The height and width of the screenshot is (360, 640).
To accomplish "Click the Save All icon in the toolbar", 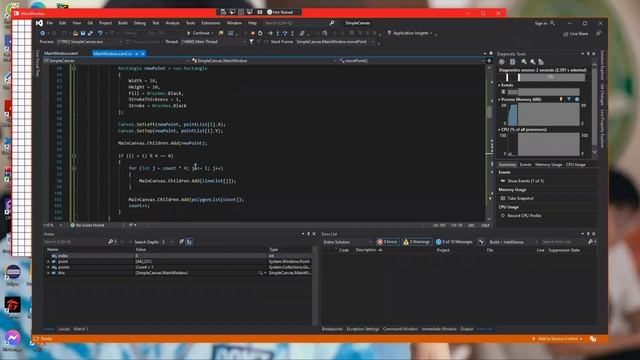I will [x=90, y=33].
